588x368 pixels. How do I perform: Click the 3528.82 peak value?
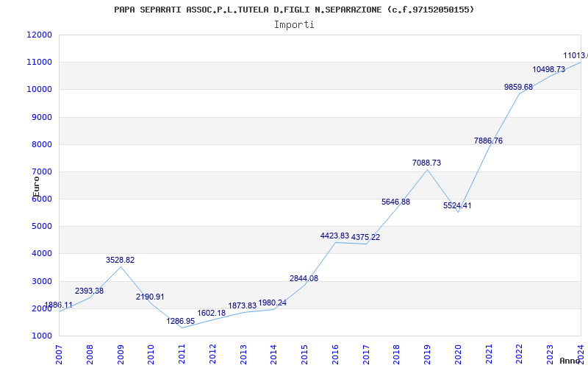tap(120, 260)
